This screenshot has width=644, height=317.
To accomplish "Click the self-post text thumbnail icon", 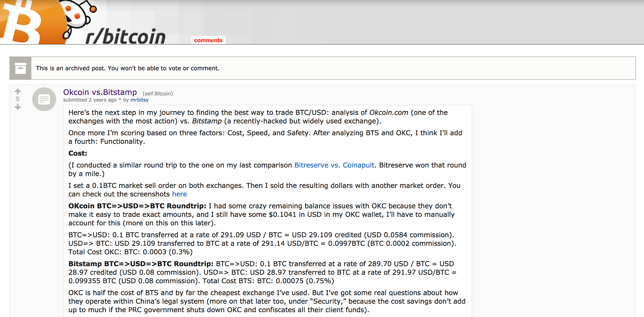I will pos(44,99).
